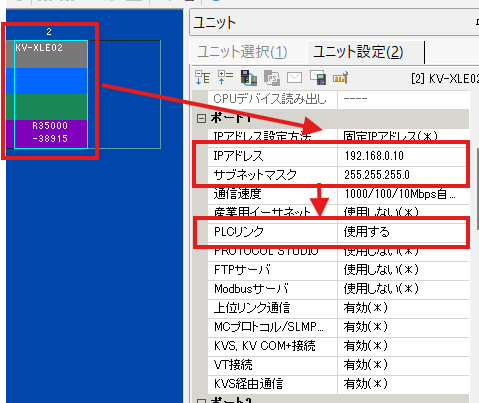Click the サブネットマスク row label
This screenshot has width=479, height=403.
[255, 175]
